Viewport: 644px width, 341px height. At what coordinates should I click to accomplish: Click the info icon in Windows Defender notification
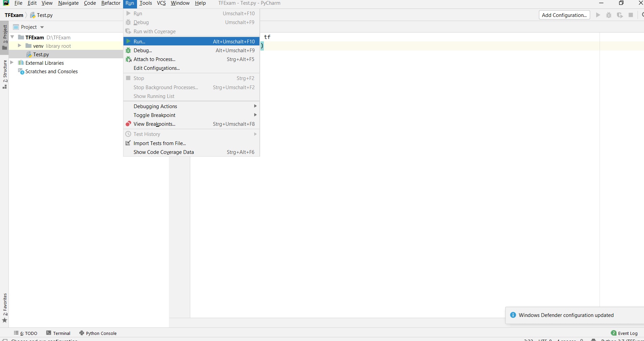click(513, 315)
